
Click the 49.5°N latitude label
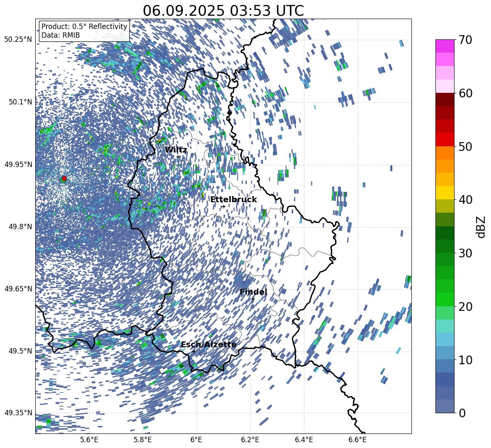tap(20, 351)
